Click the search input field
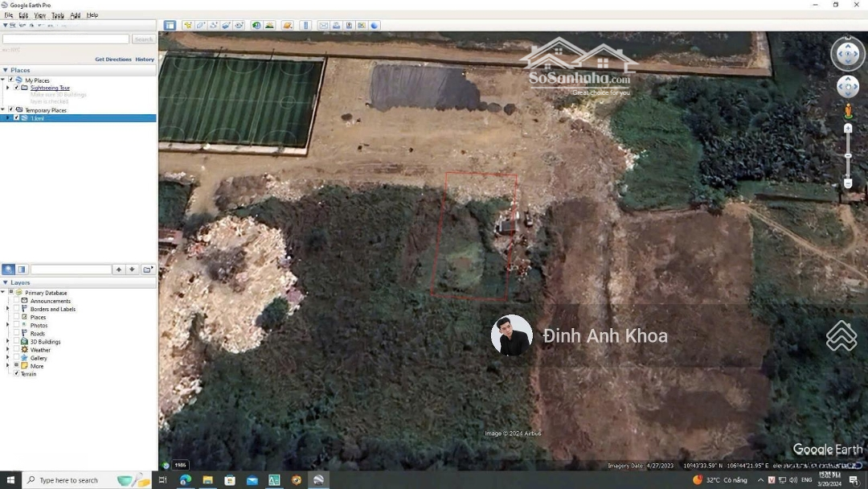The width and height of the screenshot is (868, 489). point(66,39)
